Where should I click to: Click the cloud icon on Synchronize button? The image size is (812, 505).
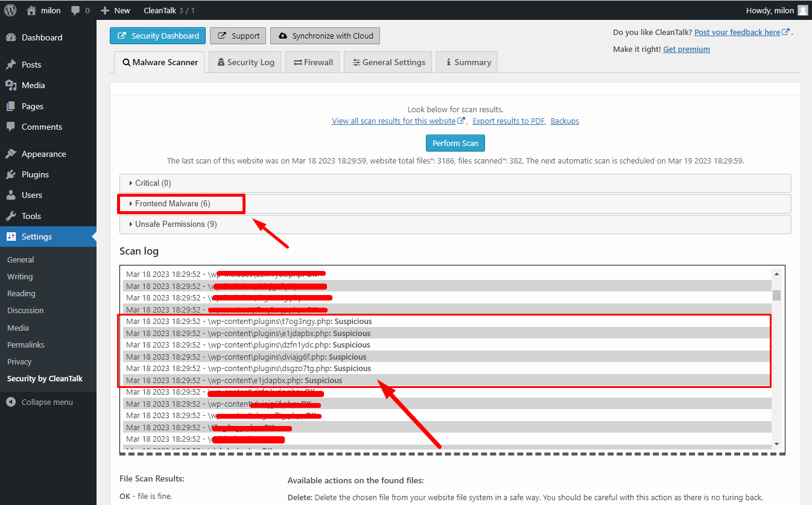coord(282,36)
